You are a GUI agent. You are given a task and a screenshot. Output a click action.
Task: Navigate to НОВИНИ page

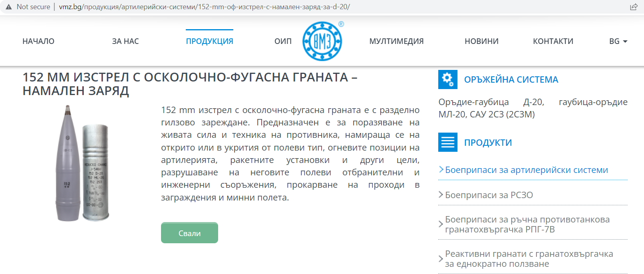[x=481, y=41]
